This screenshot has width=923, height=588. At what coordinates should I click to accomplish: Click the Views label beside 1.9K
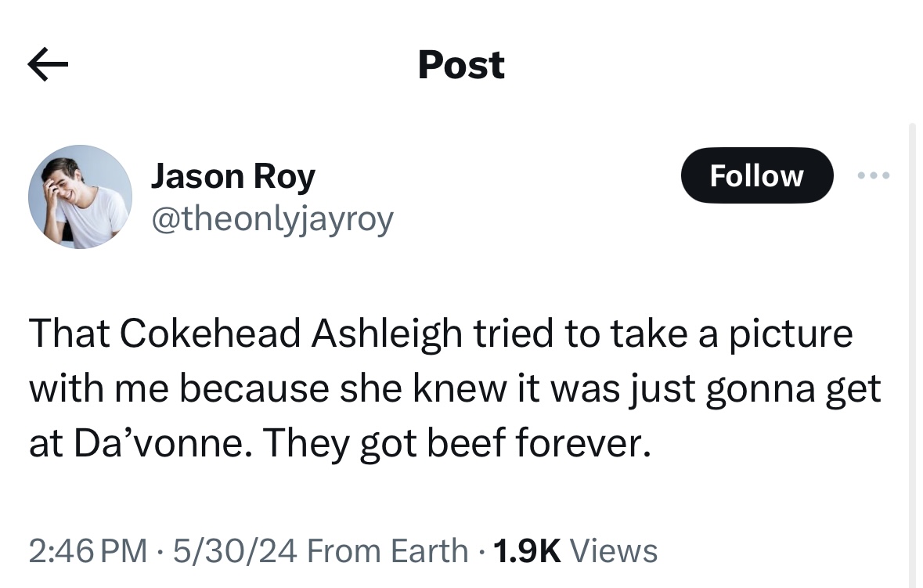click(613, 551)
